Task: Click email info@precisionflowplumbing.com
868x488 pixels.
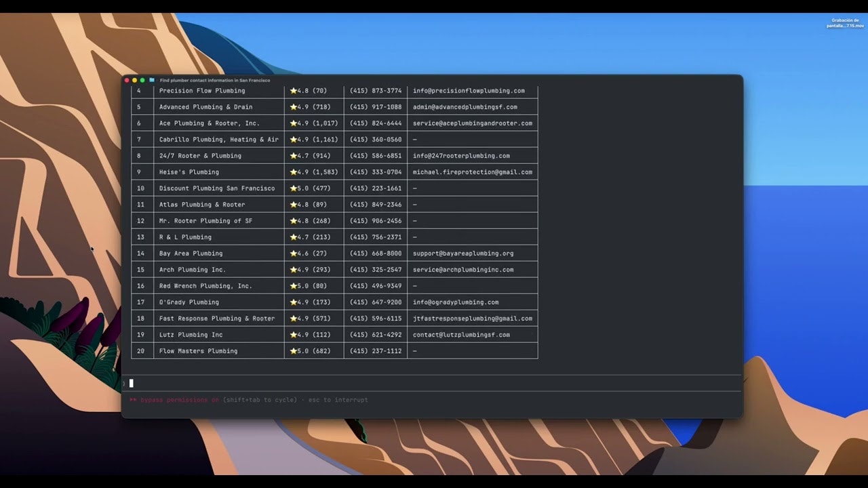Action: (469, 91)
